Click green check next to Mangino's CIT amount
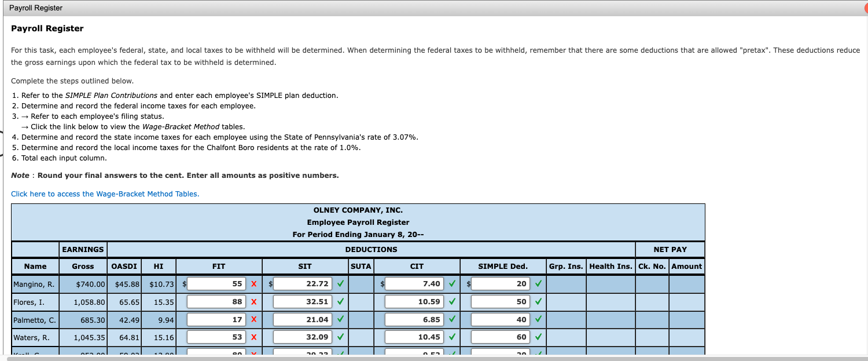Screen dimensions: 868x361 click(452, 283)
